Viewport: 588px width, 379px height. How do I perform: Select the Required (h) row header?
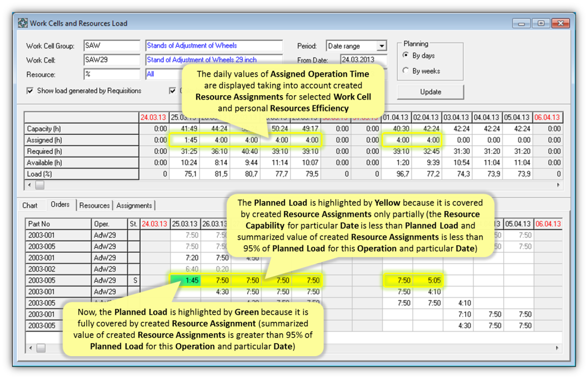point(82,151)
